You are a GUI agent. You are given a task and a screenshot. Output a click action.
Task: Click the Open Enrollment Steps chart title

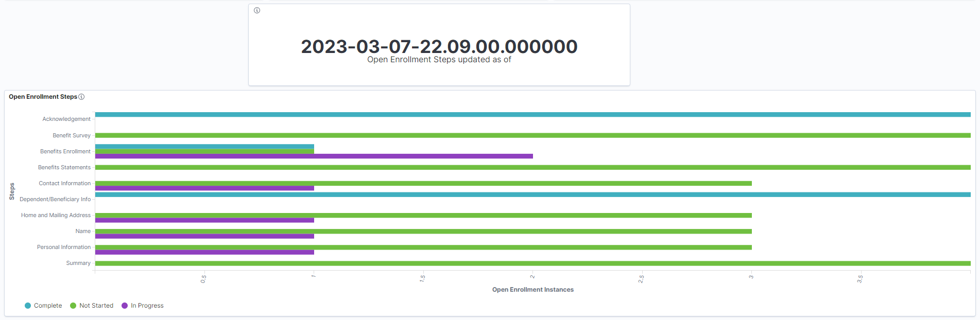(x=43, y=97)
